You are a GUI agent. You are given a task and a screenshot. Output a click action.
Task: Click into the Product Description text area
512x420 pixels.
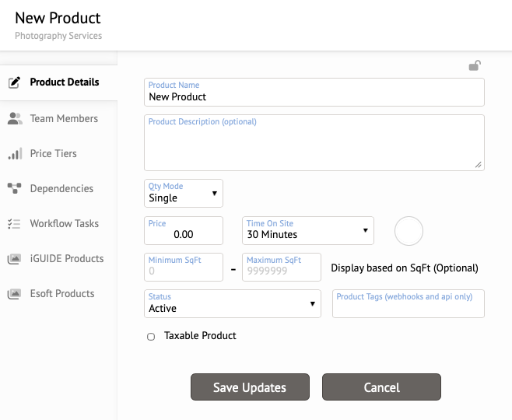point(314,142)
